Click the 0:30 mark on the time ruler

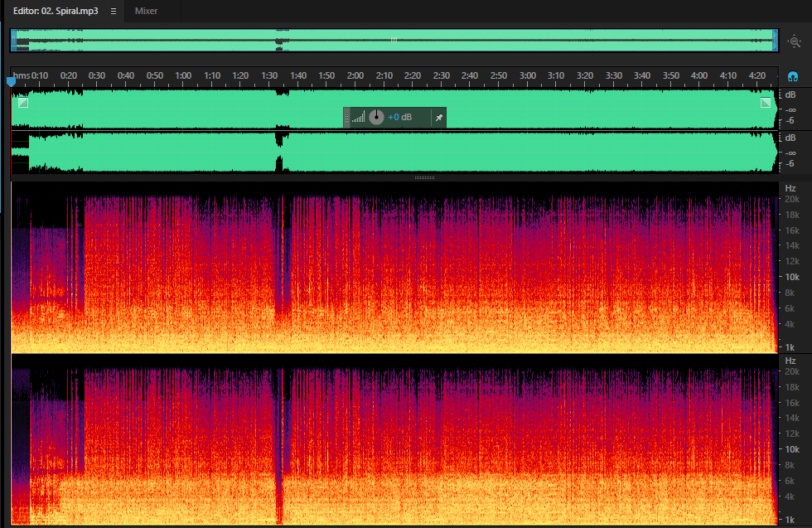pyautogui.click(x=97, y=75)
